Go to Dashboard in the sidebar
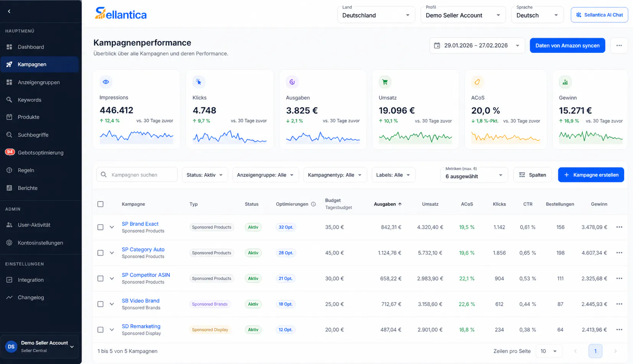633x364 pixels. point(39,47)
